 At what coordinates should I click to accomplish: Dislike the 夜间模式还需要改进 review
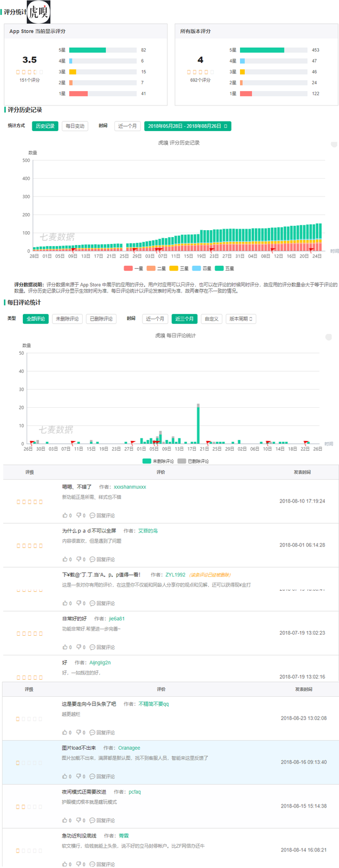pos(81,821)
